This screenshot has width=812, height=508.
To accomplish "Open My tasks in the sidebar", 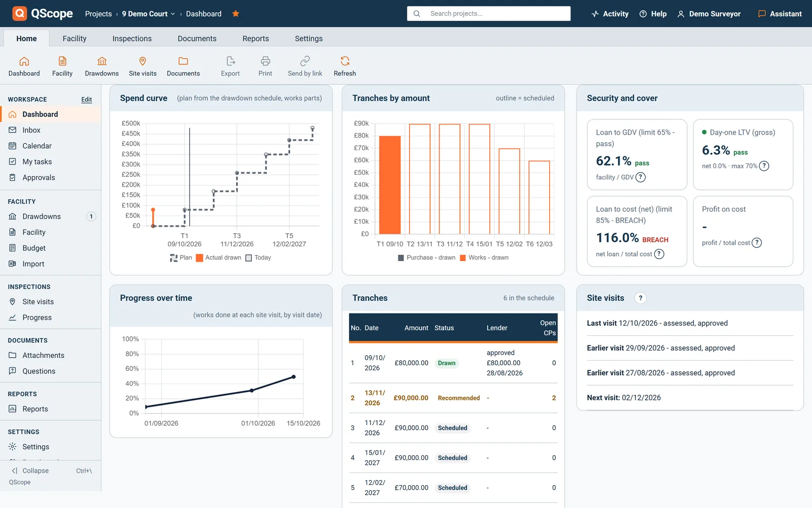I will click(x=51, y=162).
